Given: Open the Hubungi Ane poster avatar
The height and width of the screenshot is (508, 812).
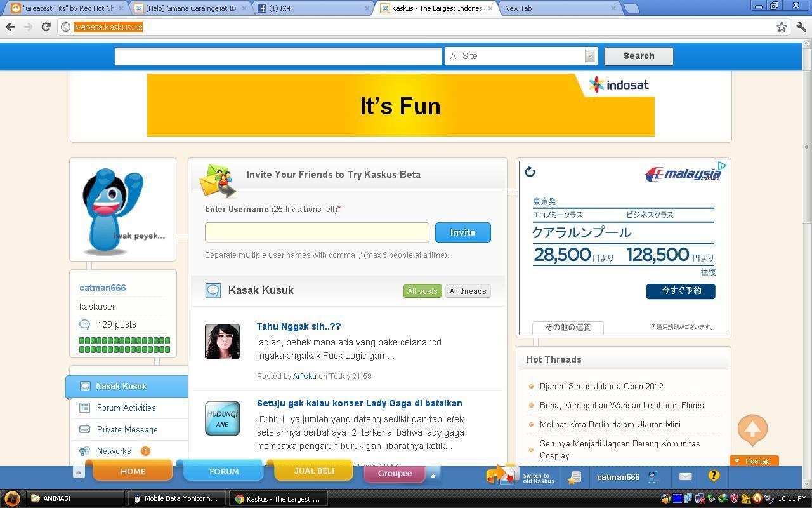Looking at the screenshot, I should (x=222, y=418).
